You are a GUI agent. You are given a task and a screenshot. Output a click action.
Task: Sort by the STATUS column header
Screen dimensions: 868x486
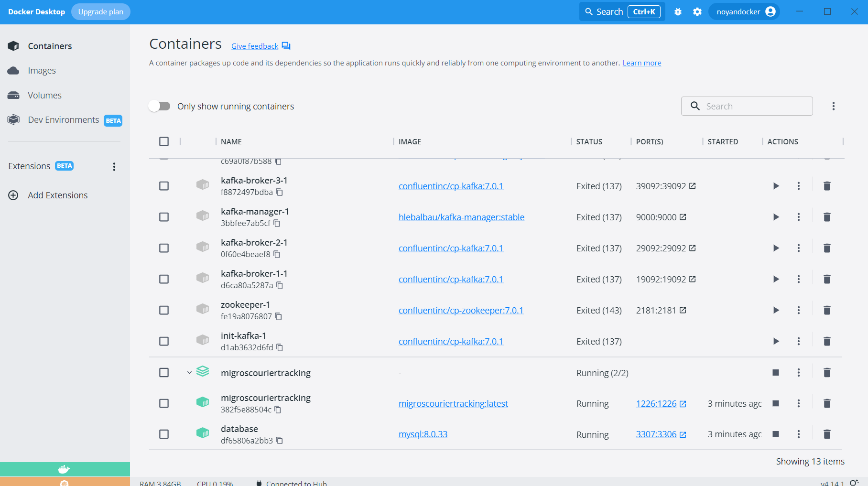pos(589,142)
